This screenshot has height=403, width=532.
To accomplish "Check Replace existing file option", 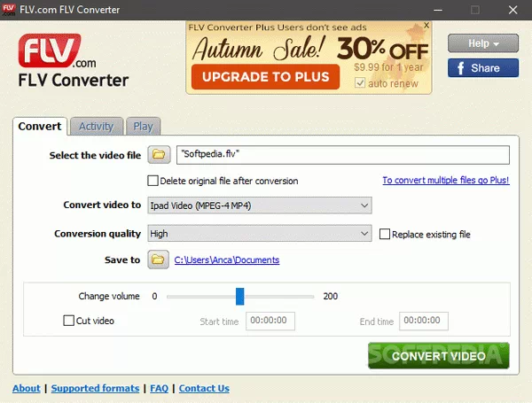I will pyautogui.click(x=385, y=234).
